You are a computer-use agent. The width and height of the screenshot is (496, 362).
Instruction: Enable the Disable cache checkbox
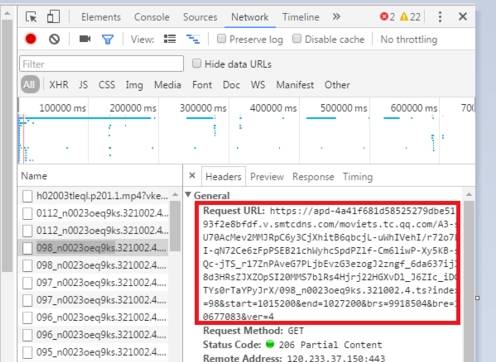(297, 39)
